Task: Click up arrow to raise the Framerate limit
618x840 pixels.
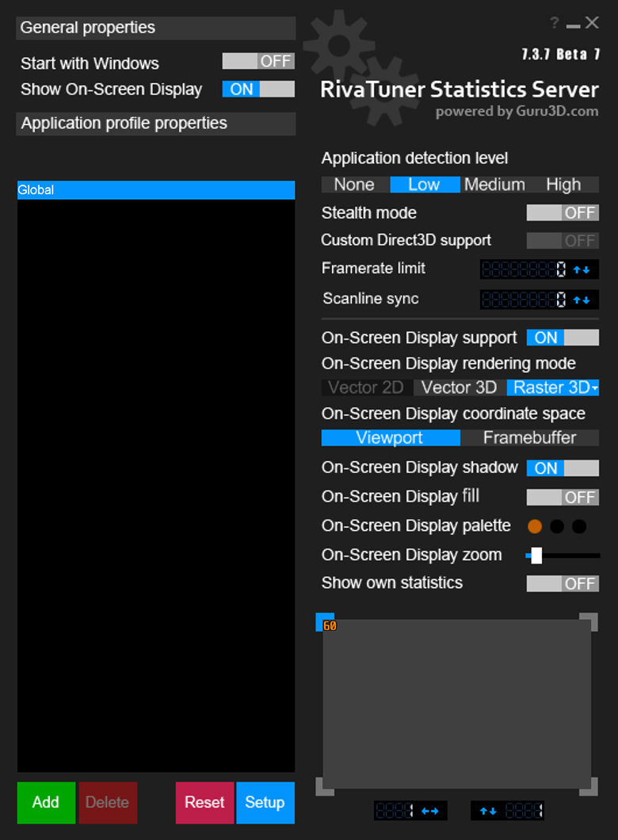Action: (x=577, y=269)
